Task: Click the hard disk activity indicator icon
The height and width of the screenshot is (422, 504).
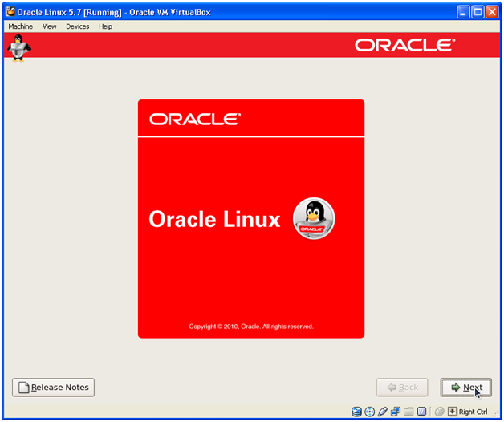Action: 356,412
